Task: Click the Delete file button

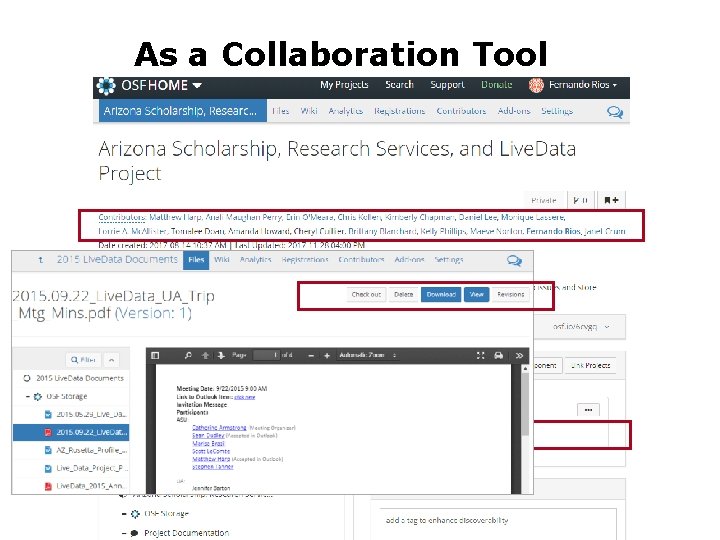Action: [403, 294]
